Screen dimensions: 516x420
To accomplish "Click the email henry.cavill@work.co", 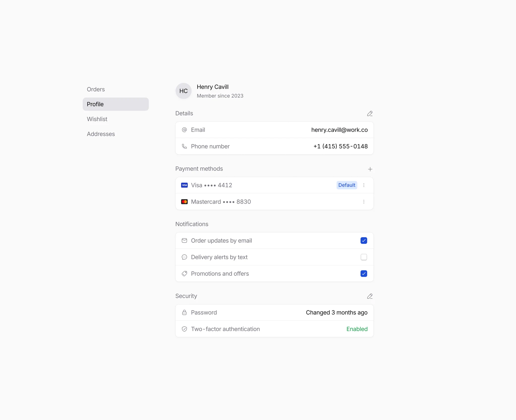I will 339,130.
